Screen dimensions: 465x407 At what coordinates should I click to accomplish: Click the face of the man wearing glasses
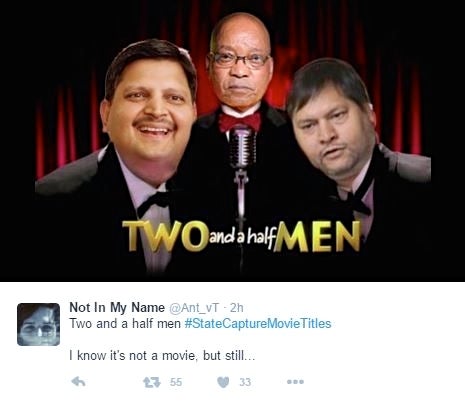coord(239,63)
